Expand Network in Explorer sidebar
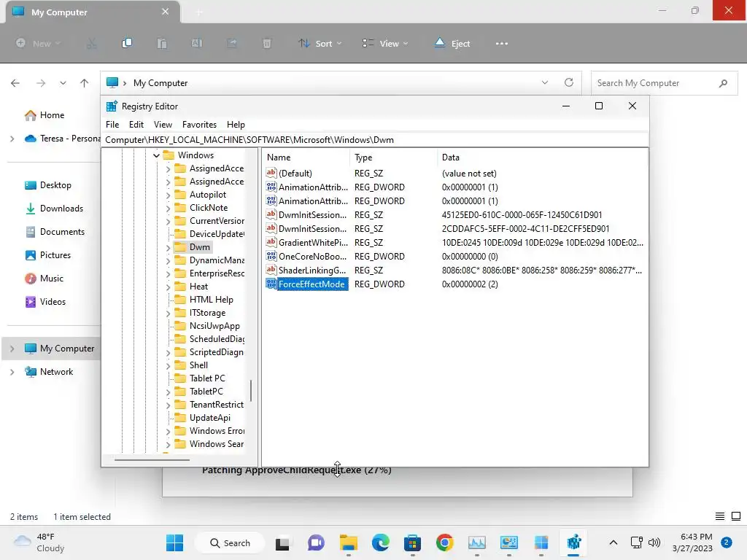This screenshot has width=747, height=560. coord(12,372)
